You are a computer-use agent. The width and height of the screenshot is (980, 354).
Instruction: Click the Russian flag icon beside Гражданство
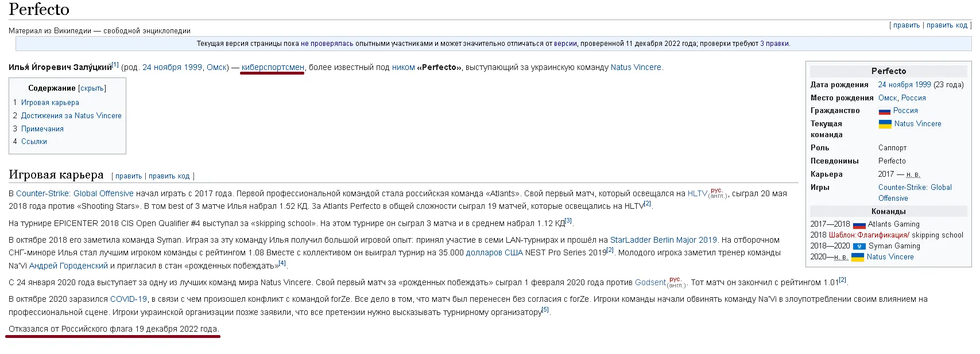coord(884,111)
